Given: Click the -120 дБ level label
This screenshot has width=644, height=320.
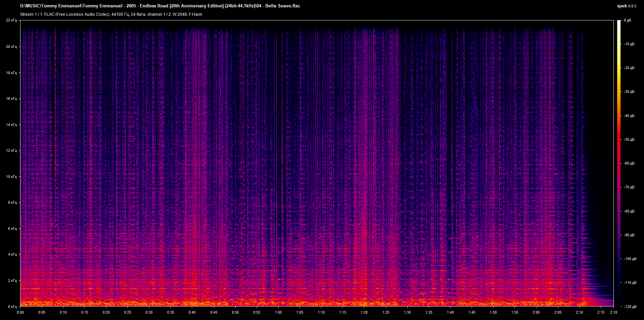Looking at the screenshot, I should pyautogui.click(x=630, y=307).
